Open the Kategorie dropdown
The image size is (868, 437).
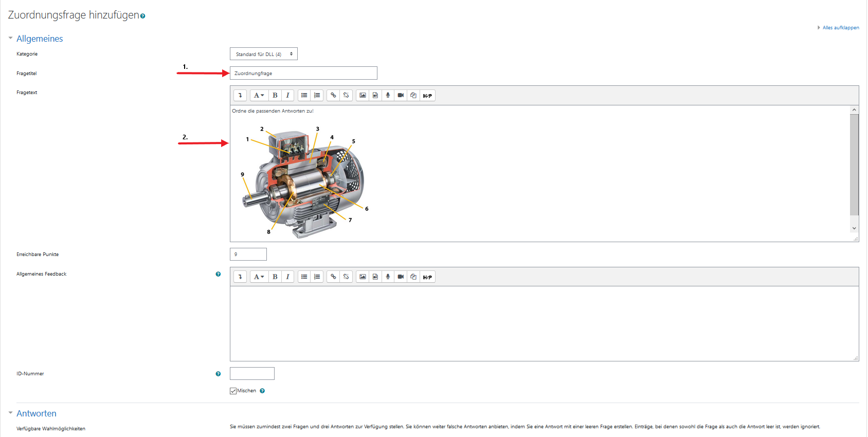point(263,54)
